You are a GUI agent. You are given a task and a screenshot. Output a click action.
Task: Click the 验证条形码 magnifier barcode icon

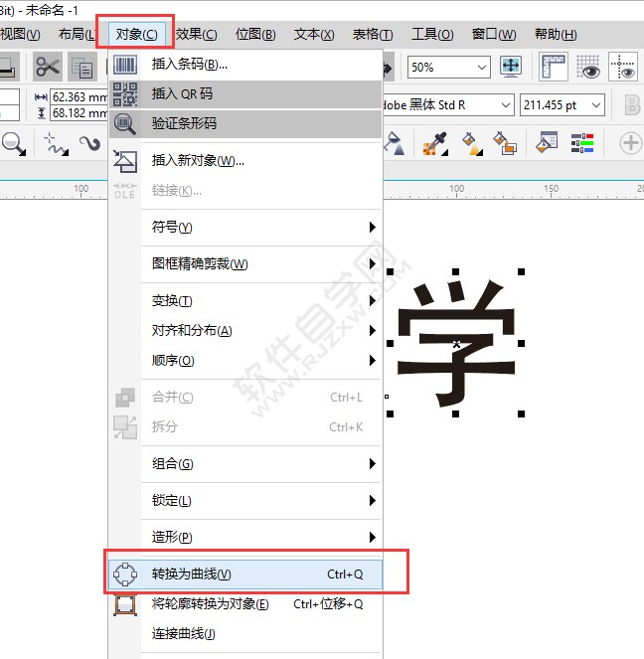[x=125, y=124]
